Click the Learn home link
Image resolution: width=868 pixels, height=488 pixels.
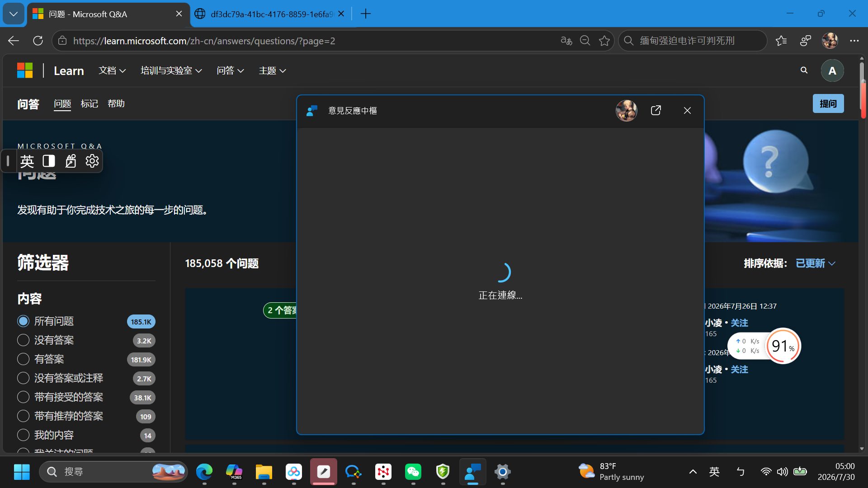coord(69,71)
